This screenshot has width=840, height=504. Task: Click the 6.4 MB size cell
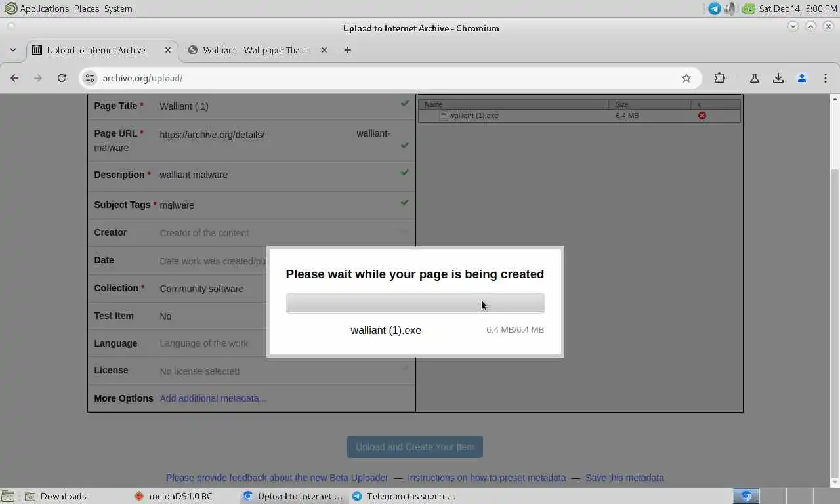(x=627, y=115)
